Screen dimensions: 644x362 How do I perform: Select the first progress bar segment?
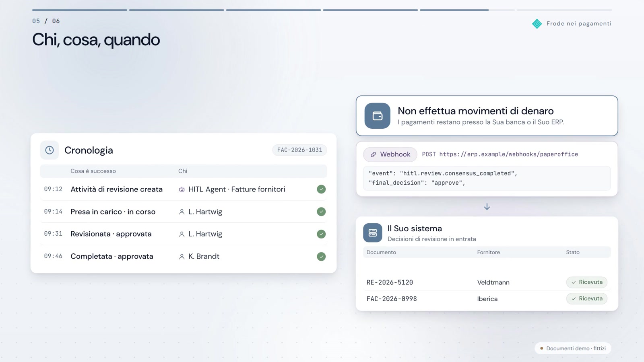pos(80,10)
